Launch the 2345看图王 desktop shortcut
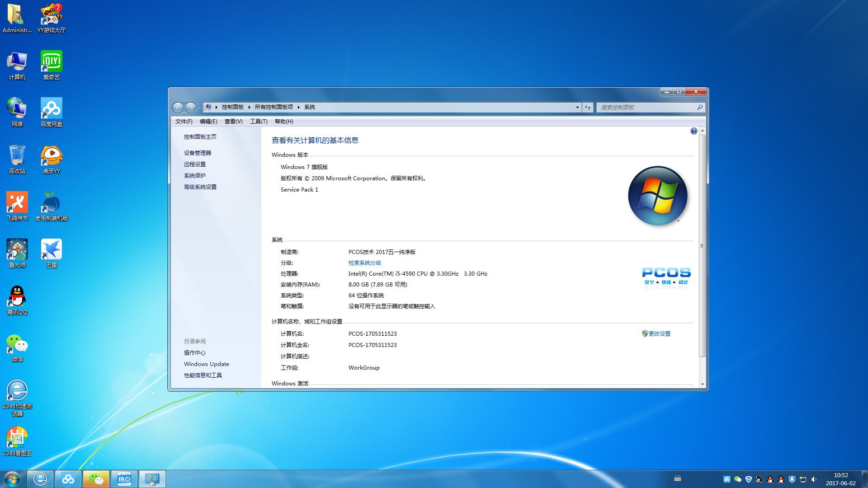Image resolution: width=868 pixels, height=488 pixels. (17, 441)
